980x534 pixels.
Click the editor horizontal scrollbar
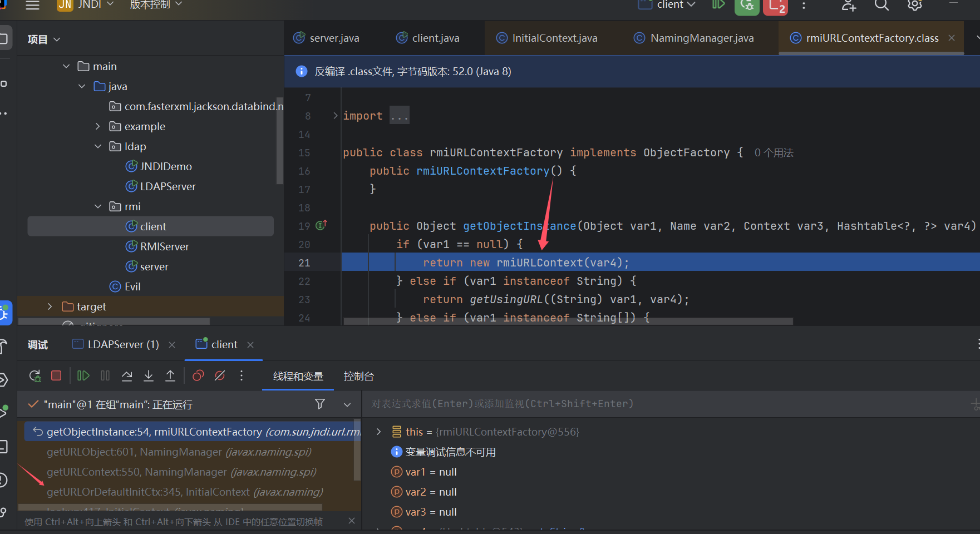pyautogui.click(x=568, y=322)
